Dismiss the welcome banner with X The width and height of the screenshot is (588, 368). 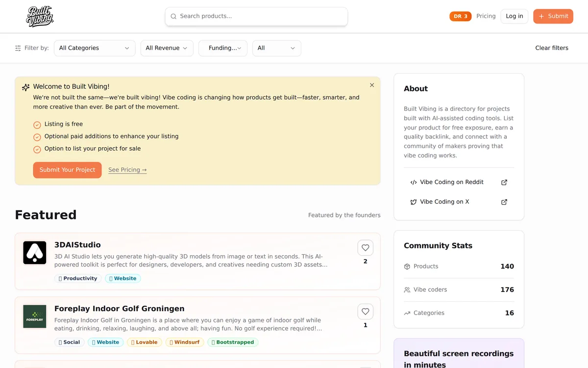(372, 85)
